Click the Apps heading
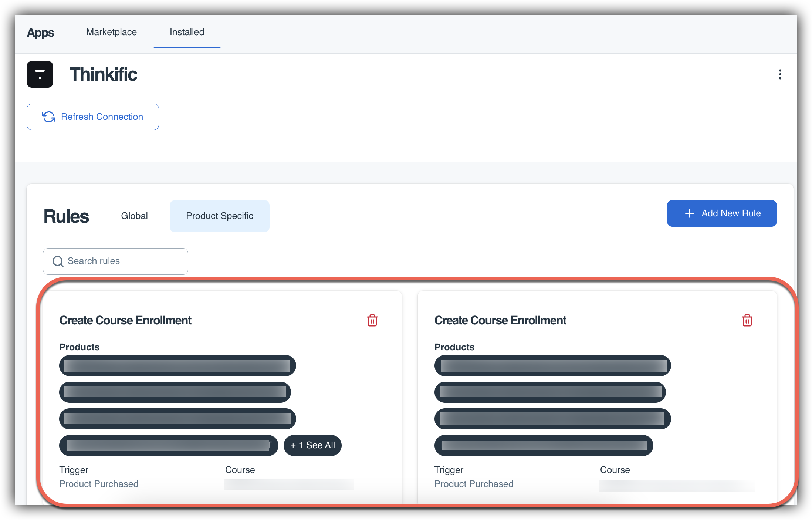The image size is (812, 520). 41,33
